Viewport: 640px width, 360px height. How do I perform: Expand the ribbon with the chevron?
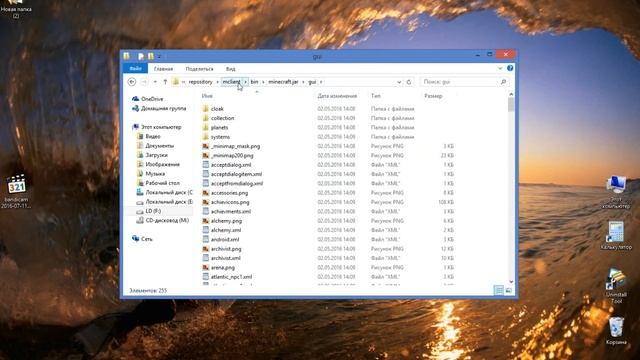click(500, 68)
